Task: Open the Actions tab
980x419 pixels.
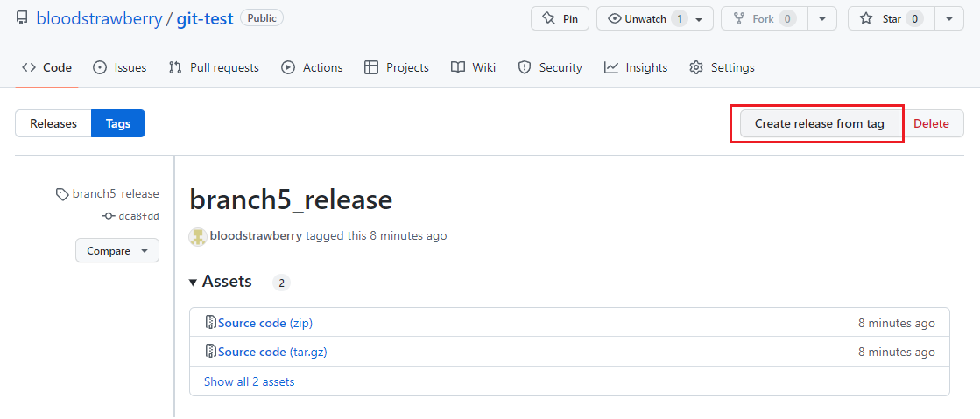Action: point(312,67)
